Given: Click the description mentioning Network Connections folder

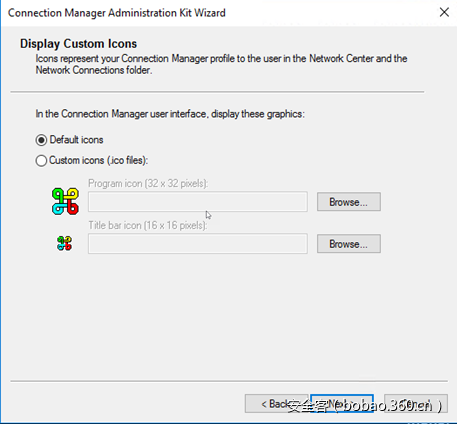Looking at the screenshot, I should tap(221, 64).
